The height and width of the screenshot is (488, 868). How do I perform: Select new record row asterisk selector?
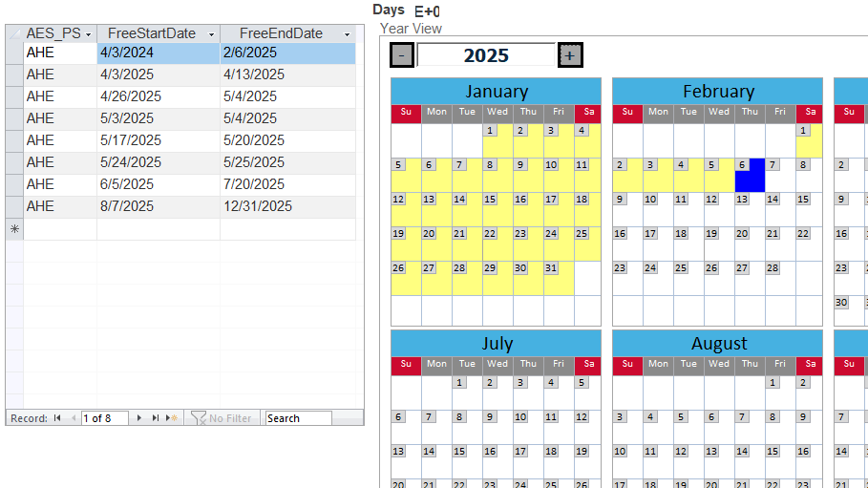pyautogui.click(x=15, y=229)
